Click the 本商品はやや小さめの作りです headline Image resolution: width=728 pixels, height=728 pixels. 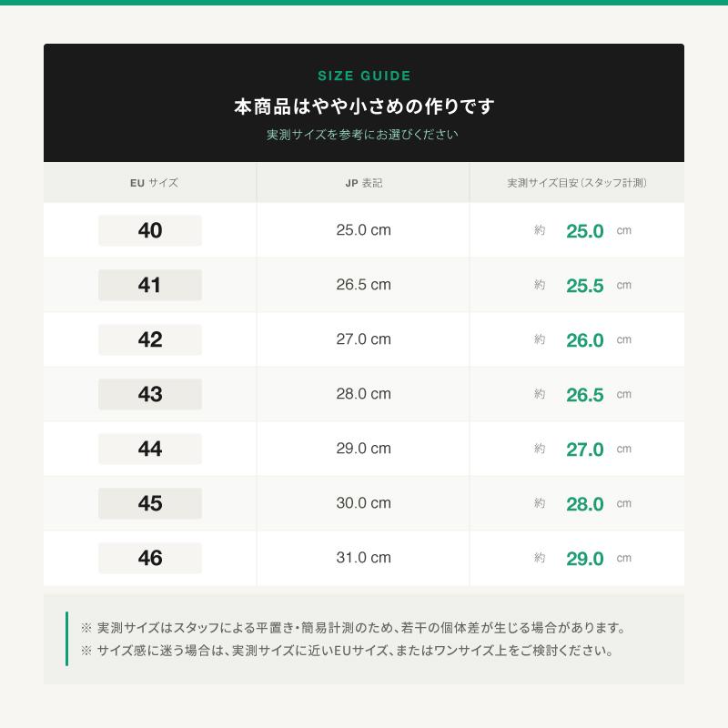pyautogui.click(x=364, y=106)
